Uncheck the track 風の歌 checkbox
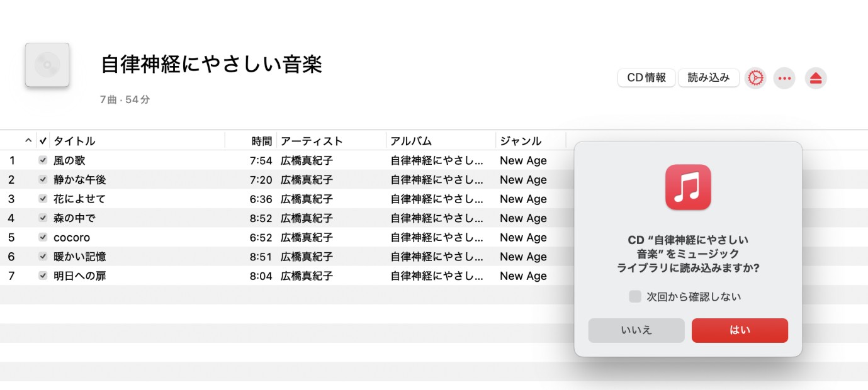 (43, 160)
